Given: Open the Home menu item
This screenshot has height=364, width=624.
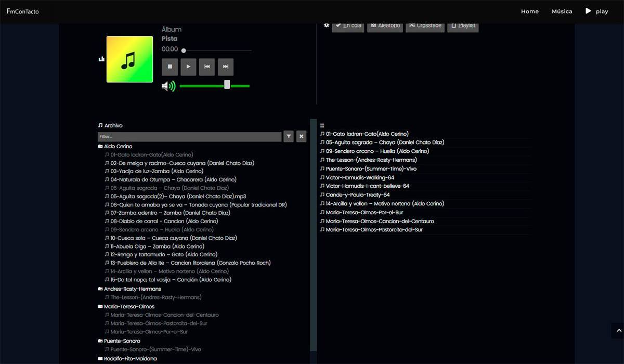Looking at the screenshot, I should (529, 11).
